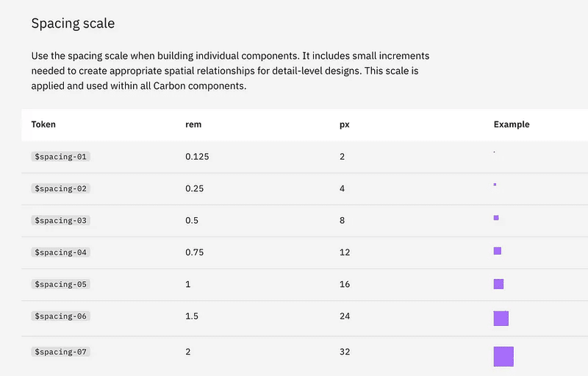Click the rem column header
Screen dimensions: 588x376
[193, 124]
